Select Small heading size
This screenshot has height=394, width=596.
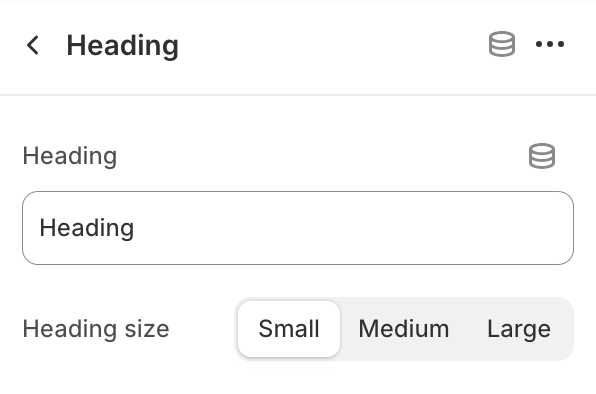click(289, 329)
